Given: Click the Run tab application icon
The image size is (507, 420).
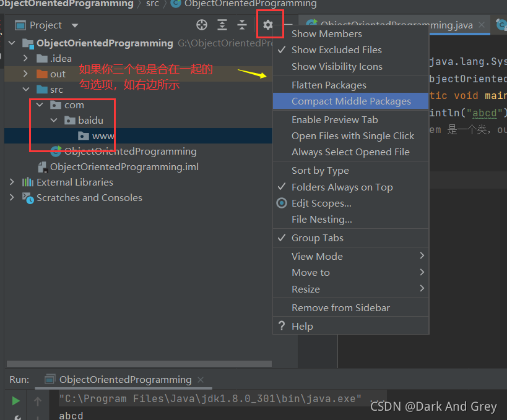Looking at the screenshot, I should pyautogui.click(x=50, y=379).
